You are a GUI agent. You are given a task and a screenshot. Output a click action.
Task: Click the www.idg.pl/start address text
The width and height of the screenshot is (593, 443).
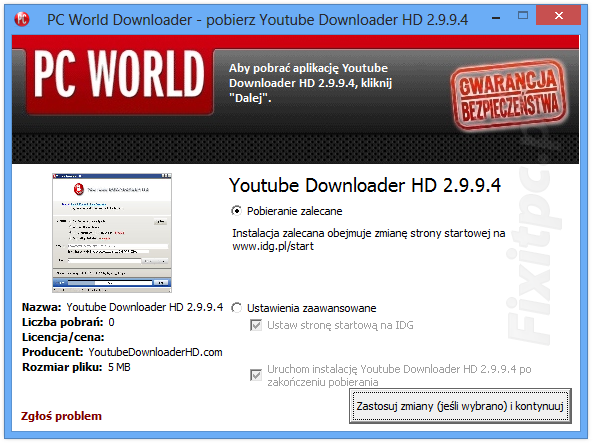273,246
